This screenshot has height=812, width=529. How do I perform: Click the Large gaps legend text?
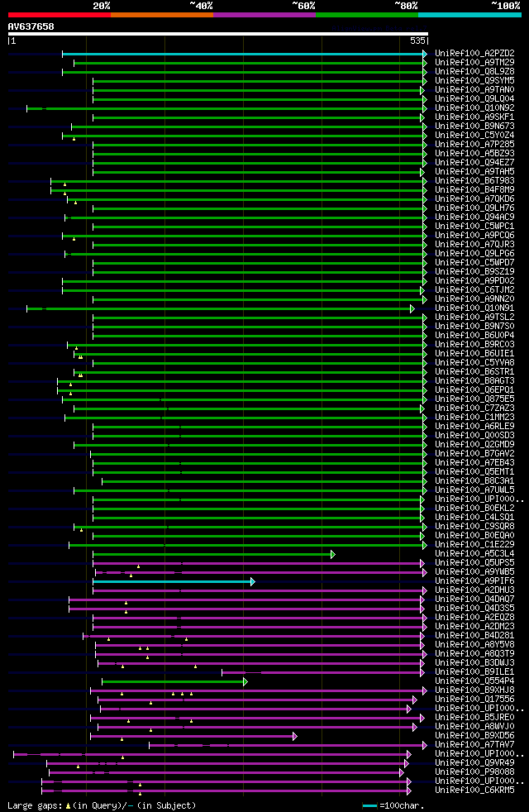pos(102,805)
